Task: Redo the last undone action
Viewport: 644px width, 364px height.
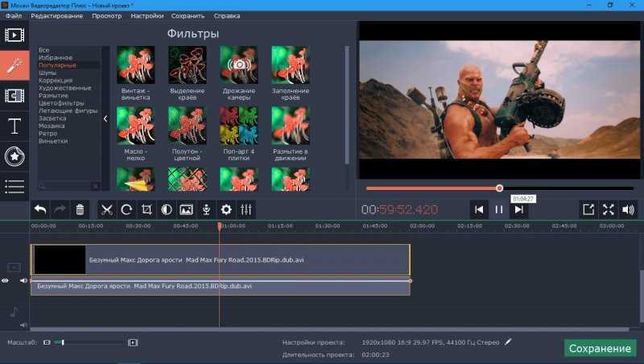Action: click(60, 209)
